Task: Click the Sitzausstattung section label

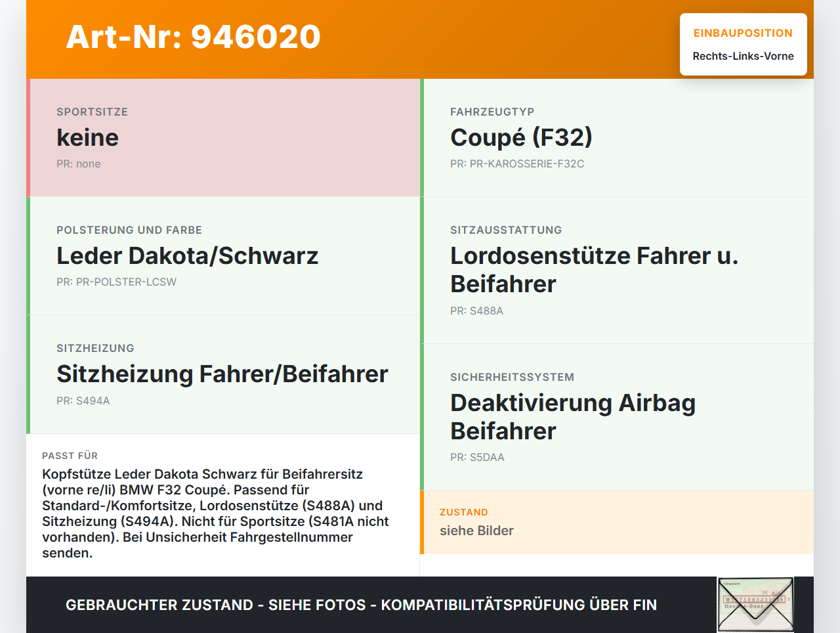Action: pyautogui.click(x=506, y=230)
